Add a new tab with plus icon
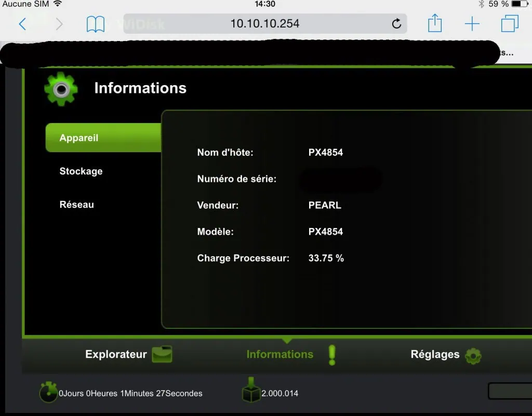The image size is (532, 416). (x=472, y=24)
